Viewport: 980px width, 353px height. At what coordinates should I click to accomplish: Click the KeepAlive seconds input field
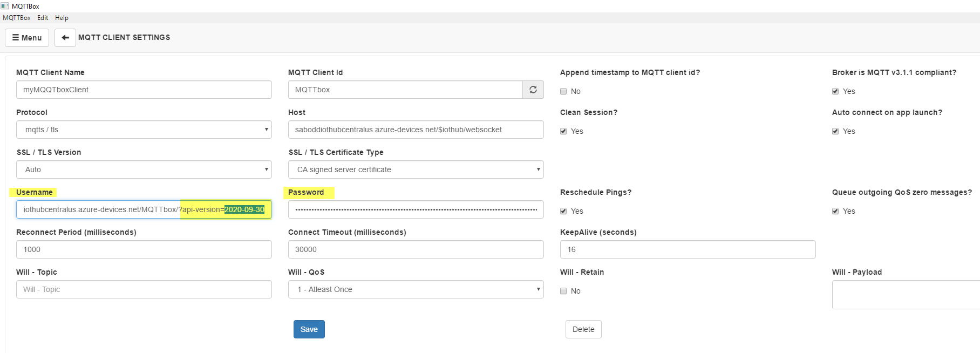pos(688,249)
